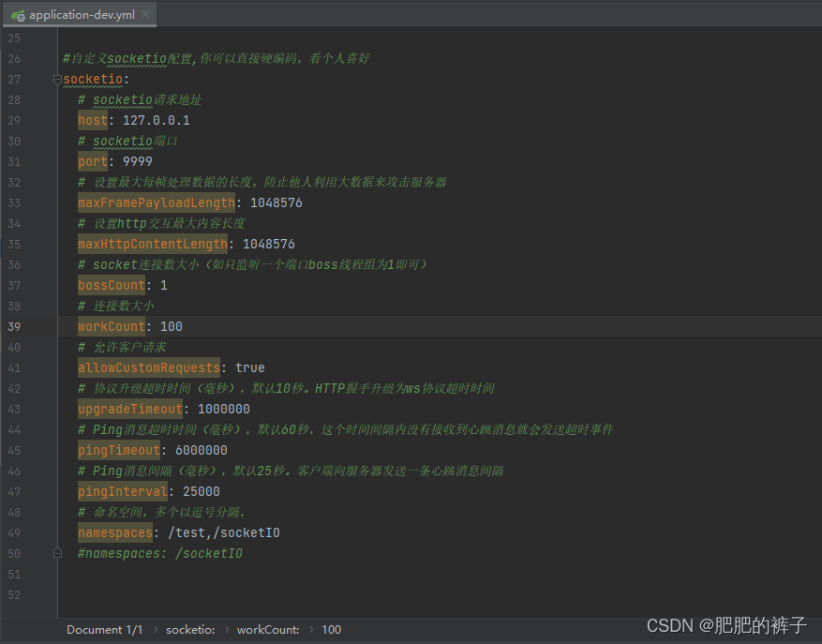Click the maxHttpContentLength value 1048576
Screen dimensions: 822x644
pos(268,244)
